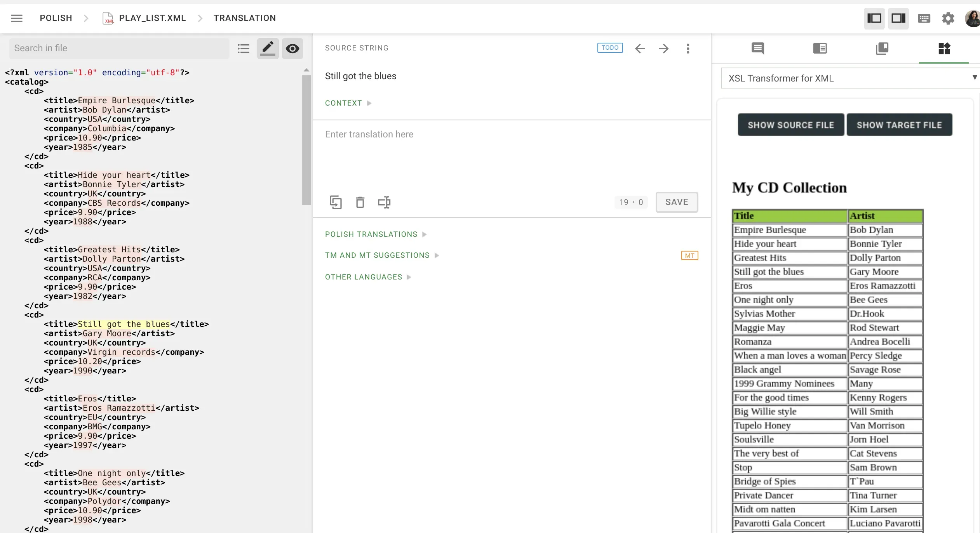Image resolution: width=980 pixels, height=533 pixels.
Task: Toggle the file preview eye icon
Action: [x=292, y=48]
